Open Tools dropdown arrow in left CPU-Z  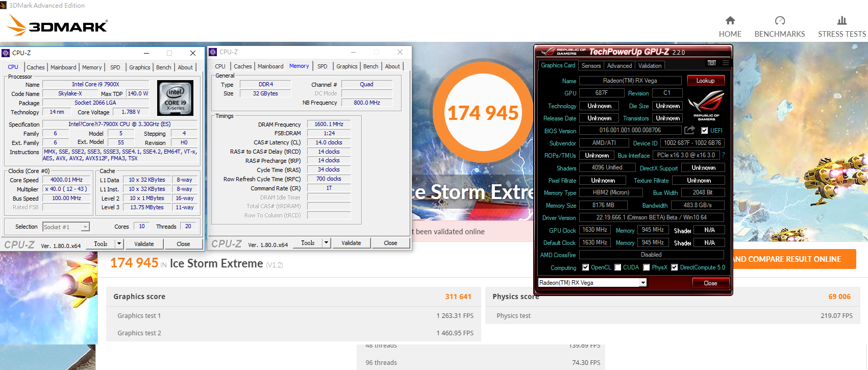(119, 244)
